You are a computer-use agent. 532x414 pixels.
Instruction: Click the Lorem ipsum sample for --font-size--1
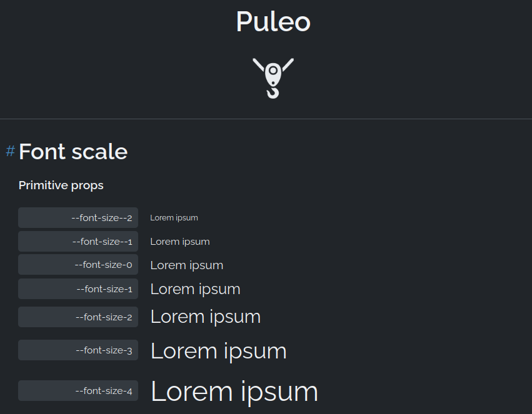coord(180,242)
